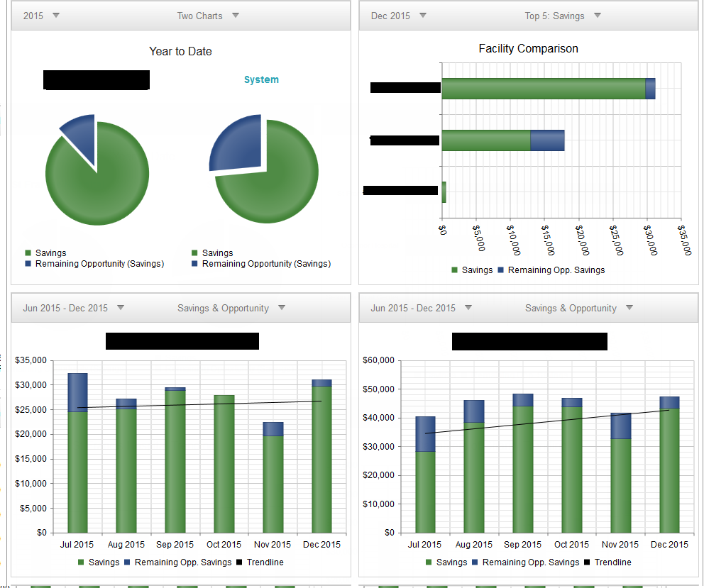Open left Jun 2015 - Dec 2015 range dropdown

[x=121, y=307]
